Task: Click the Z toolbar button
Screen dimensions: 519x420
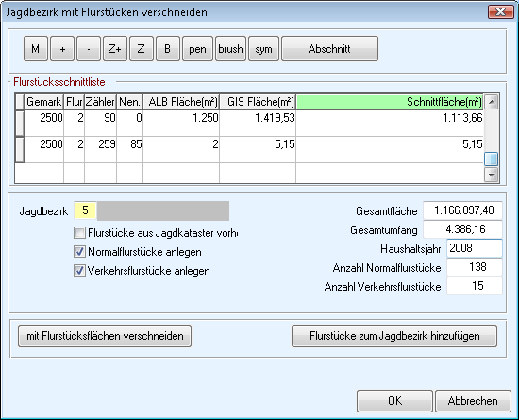Action: [142, 49]
